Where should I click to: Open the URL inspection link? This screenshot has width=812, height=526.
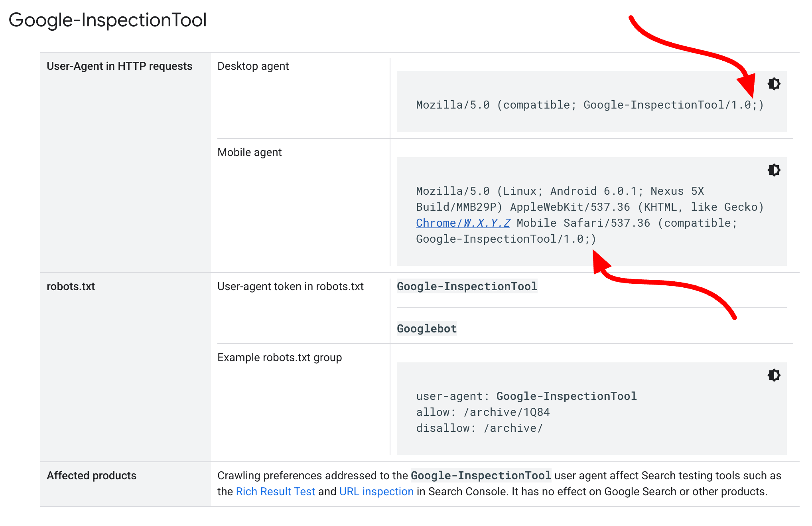376,491
